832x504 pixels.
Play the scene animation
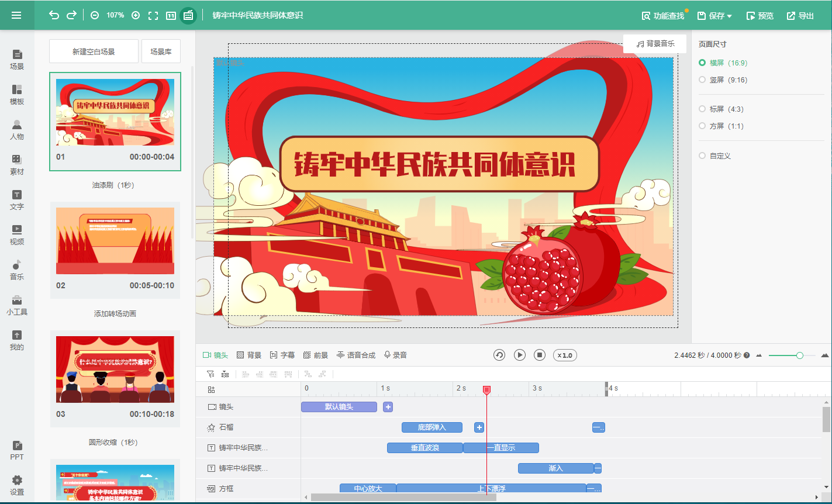coord(520,355)
